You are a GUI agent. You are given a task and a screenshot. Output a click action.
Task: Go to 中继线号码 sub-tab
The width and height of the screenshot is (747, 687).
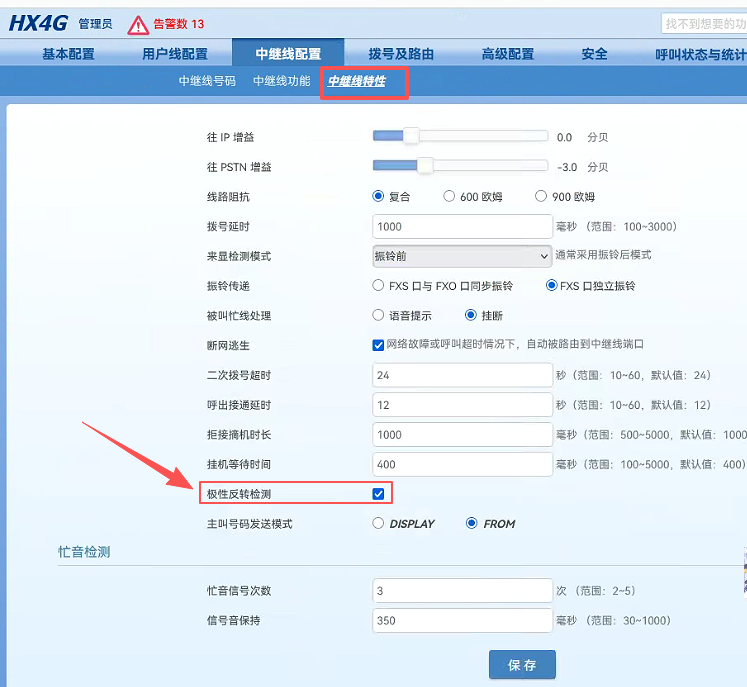click(207, 81)
